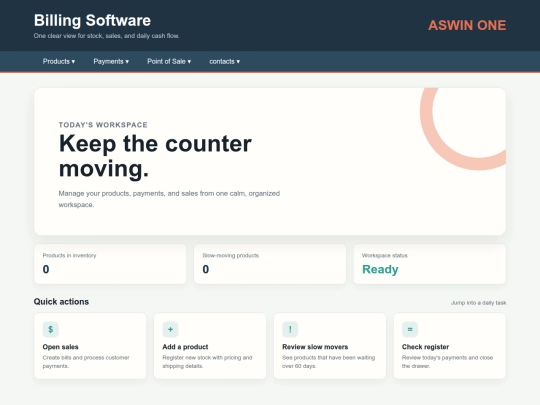The image size is (540, 405).
Task: Click the plus icon for Add a product
Action: 170,329
